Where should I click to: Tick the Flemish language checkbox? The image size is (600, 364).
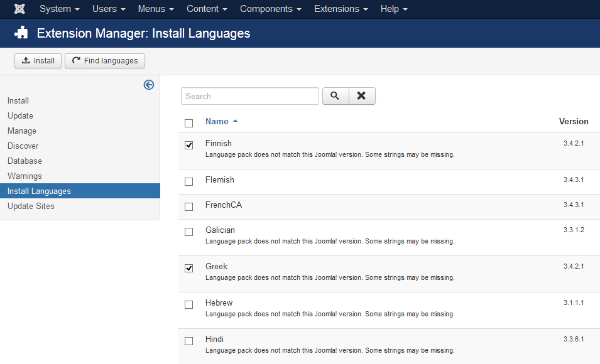[x=189, y=181]
